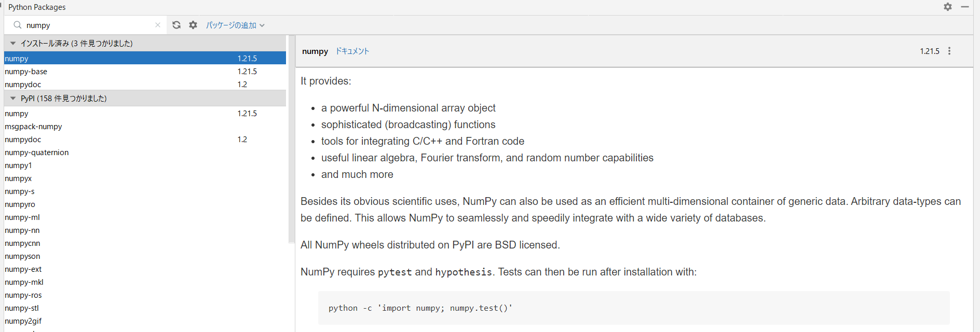Select numpy2gif package entry
The image size is (980, 332).
[23, 321]
